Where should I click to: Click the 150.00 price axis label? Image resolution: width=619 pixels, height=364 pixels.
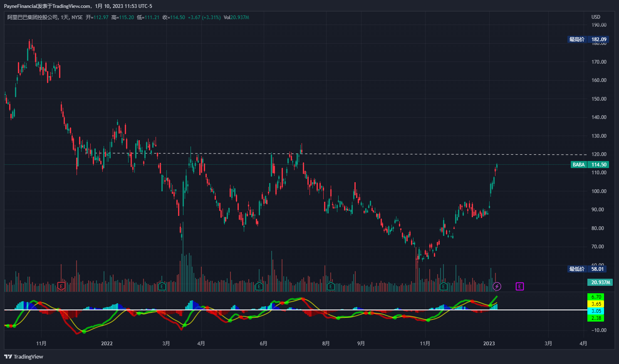coord(599,99)
